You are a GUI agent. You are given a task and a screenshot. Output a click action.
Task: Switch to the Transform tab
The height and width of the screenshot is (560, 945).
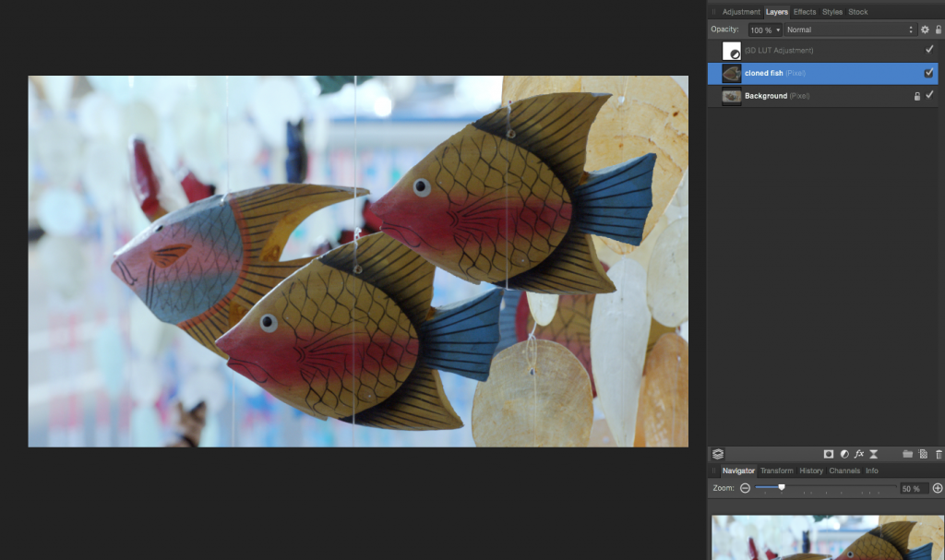click(777, 471)
